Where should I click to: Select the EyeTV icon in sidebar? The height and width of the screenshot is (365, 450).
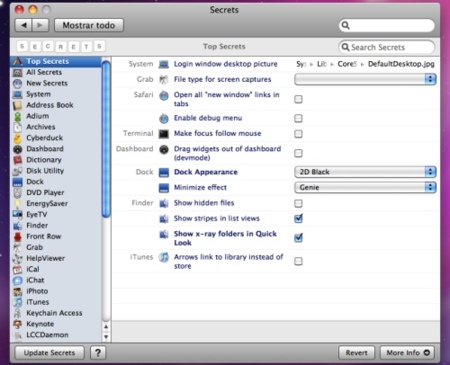17,215
